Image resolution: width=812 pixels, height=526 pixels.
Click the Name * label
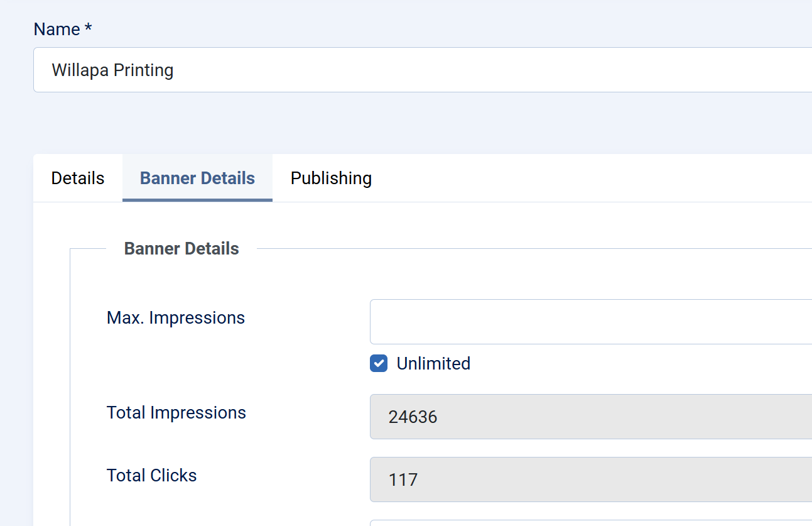(x=63, y=29)
